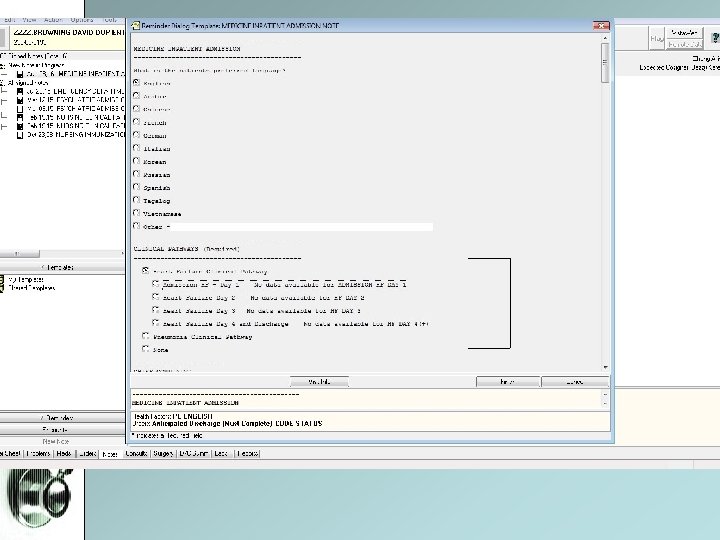The width and height of the screenshot is (720, 540).
Task: Select German as preferred language
Action: click(136, 135)
